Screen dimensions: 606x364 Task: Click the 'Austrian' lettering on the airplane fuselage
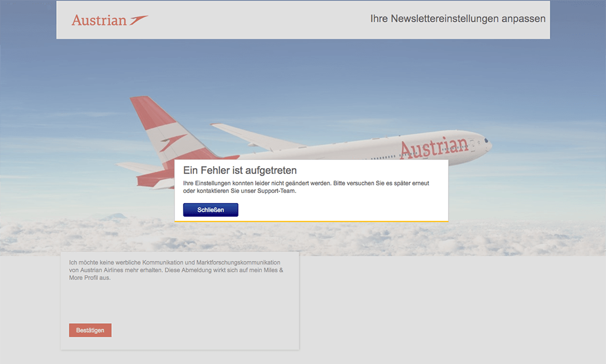[x=434, y=147]
